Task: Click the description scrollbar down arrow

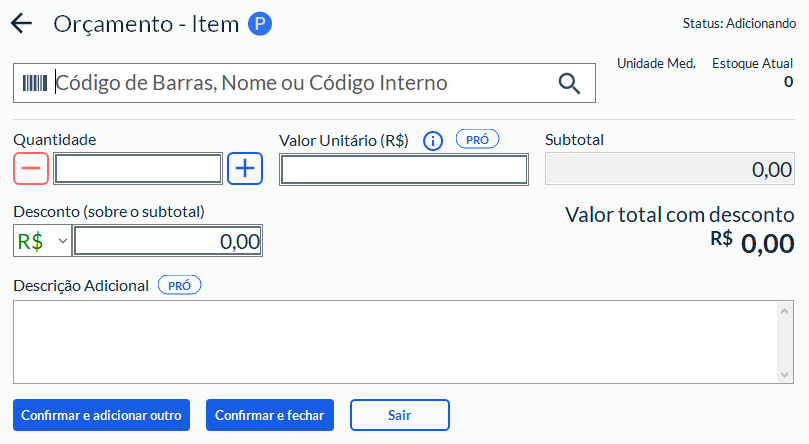Action: (784, 374)
